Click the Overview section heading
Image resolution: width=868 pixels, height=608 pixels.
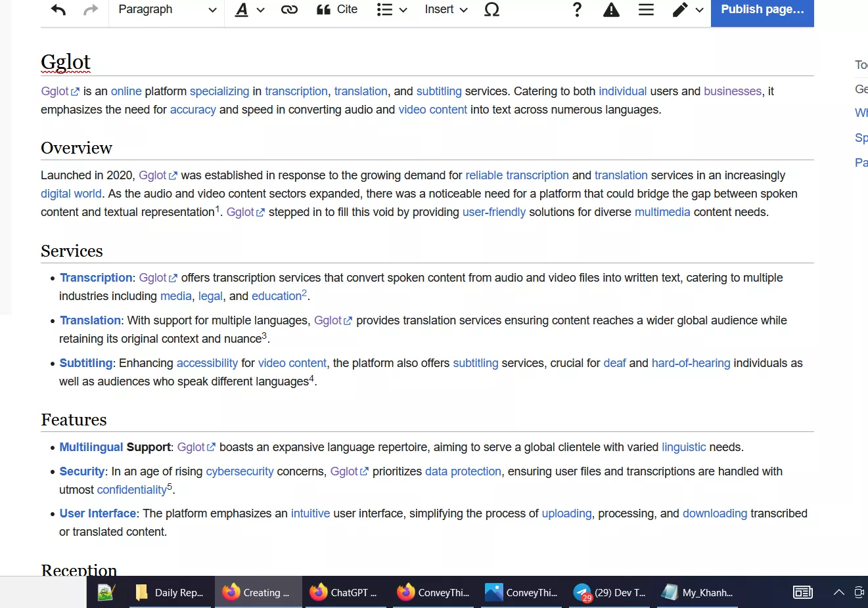[x=76, y=148]
